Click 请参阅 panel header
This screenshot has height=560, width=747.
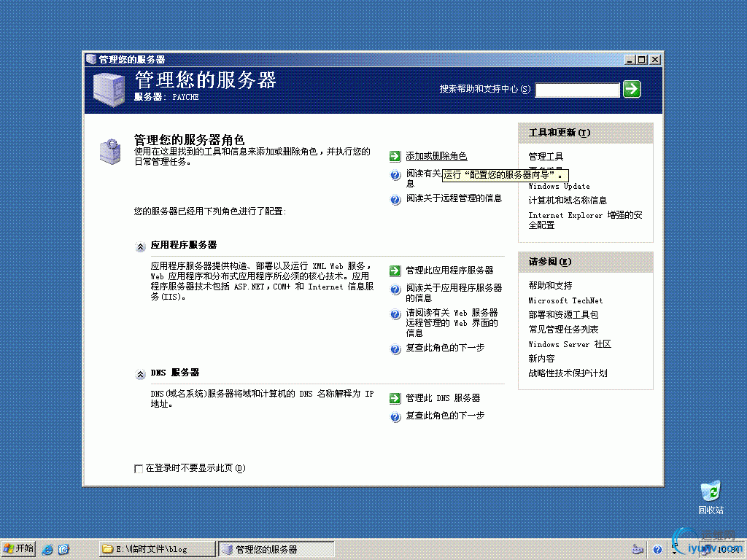[586, 262]
